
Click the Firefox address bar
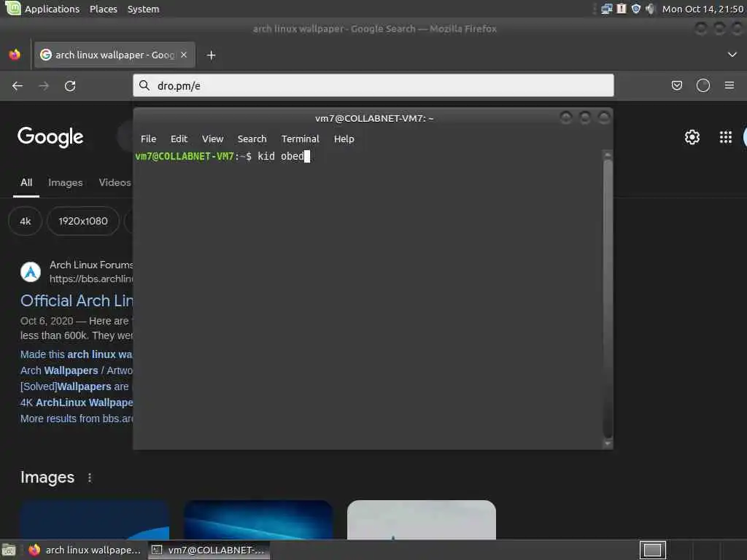tap(373, 85)
